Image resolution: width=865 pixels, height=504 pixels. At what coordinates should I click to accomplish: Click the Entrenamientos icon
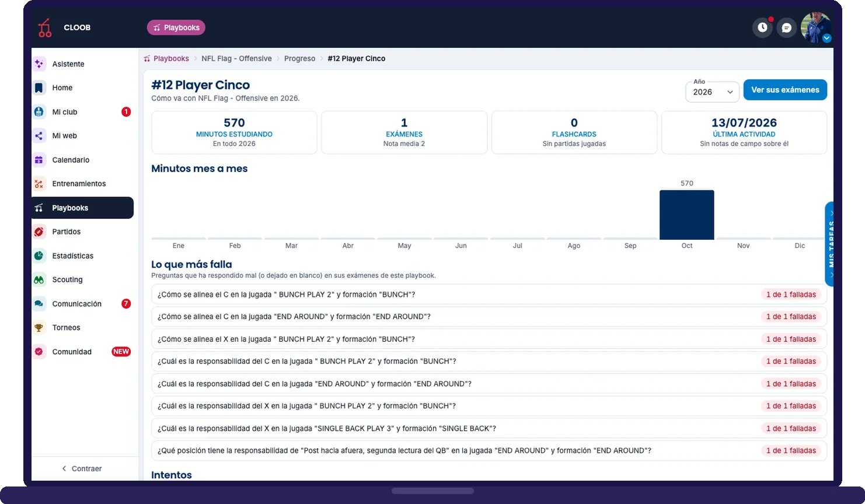click(39, 184)
